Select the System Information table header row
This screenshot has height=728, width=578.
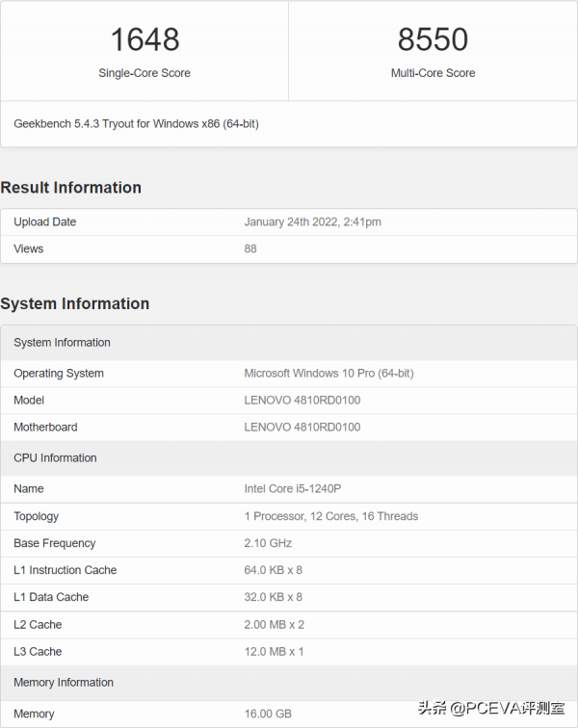tap(289, 343)
